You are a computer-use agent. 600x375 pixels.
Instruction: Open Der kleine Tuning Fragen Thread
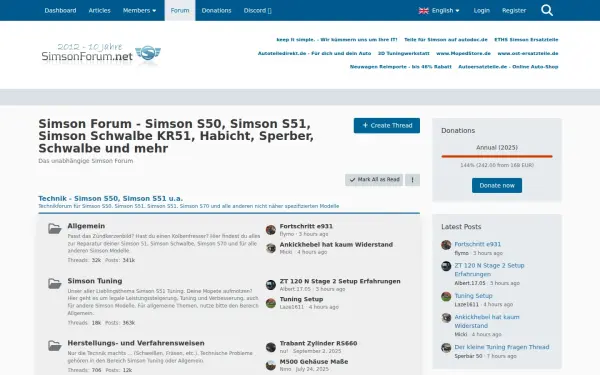coord(502,347)
